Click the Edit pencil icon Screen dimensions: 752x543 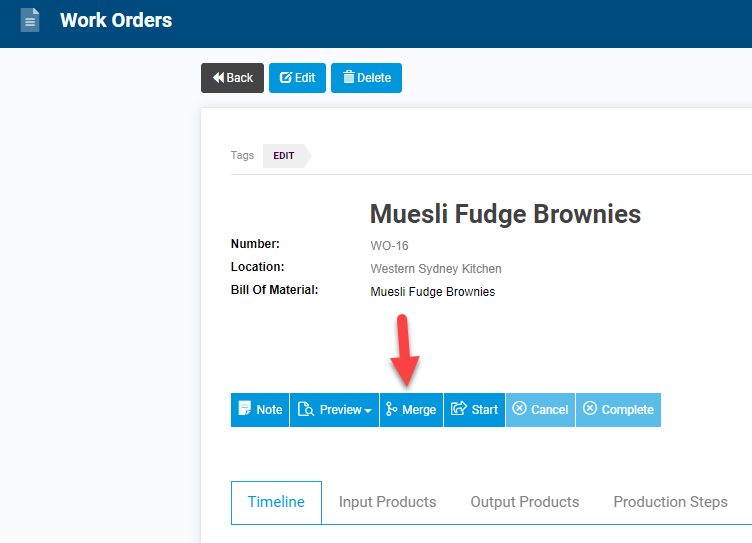285,78
